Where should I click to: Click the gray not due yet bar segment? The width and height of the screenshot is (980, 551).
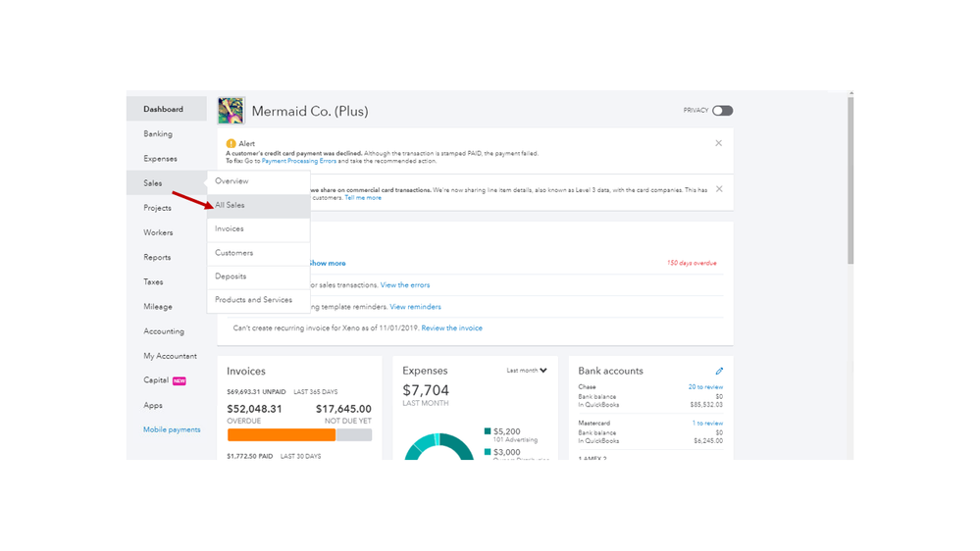(354, 435)
